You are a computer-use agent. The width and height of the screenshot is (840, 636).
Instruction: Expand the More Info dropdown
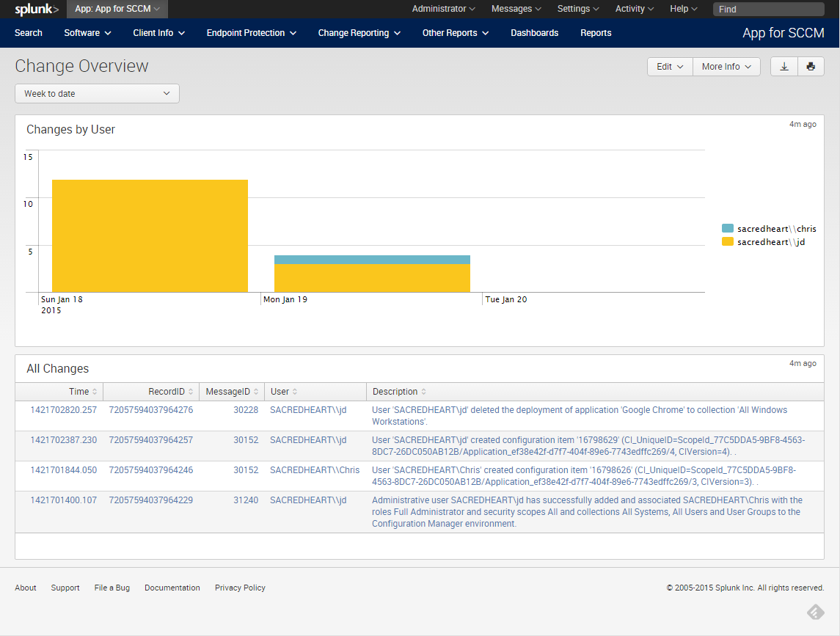click(726, 67)
